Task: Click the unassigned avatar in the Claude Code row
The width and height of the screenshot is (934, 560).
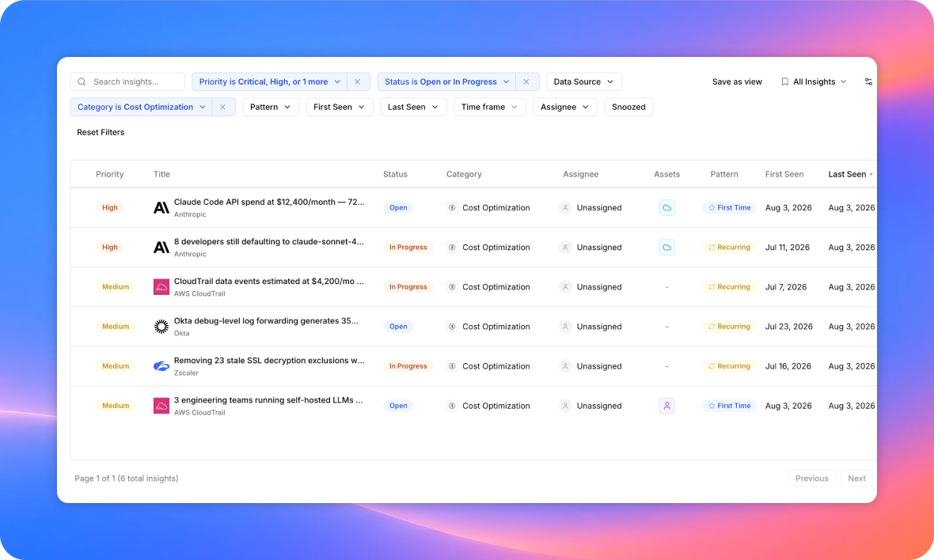Action: [x=565, y=208]
